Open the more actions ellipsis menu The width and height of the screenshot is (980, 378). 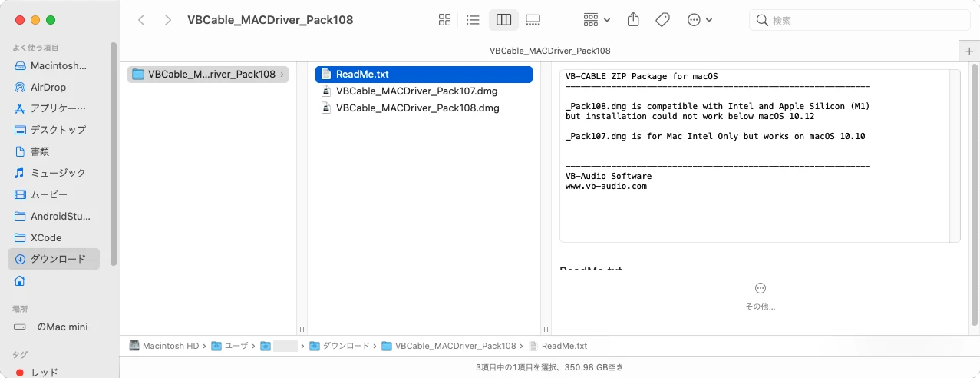click(x=700, y=20)
